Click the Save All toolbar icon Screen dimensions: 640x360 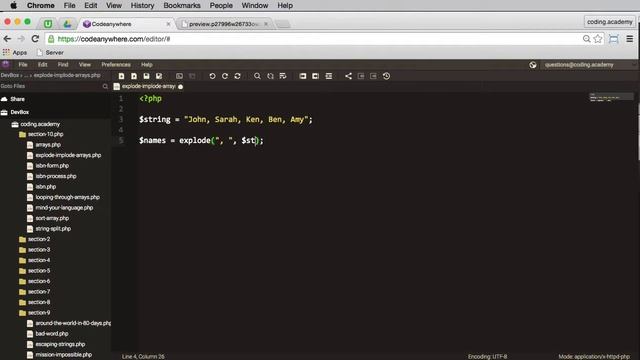pos(159,76)
